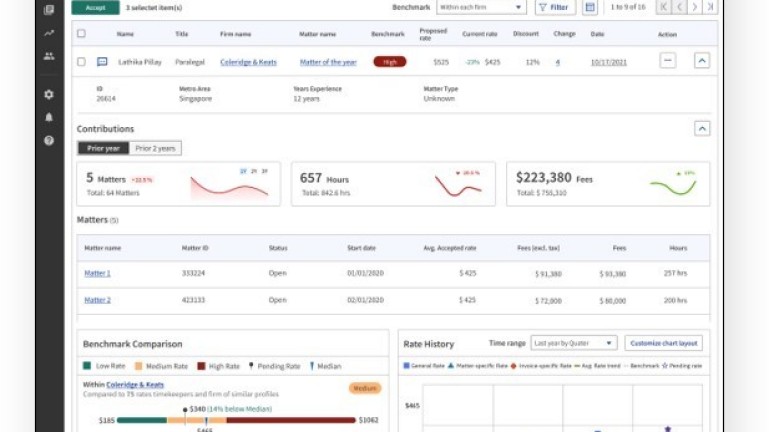The height and width of the screenshot is (432, 769).
Task: Open help question mark icon
Action: coord(49,141)
